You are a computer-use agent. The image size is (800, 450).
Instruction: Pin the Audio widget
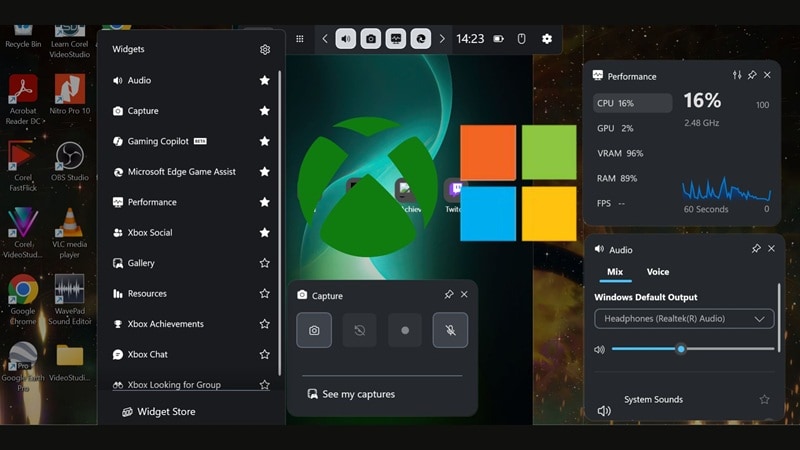(756, 248)
